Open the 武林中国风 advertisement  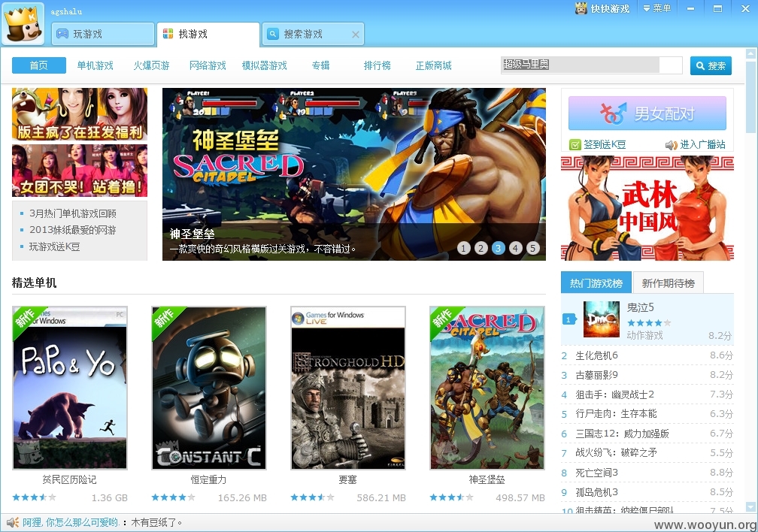[647, 208]
